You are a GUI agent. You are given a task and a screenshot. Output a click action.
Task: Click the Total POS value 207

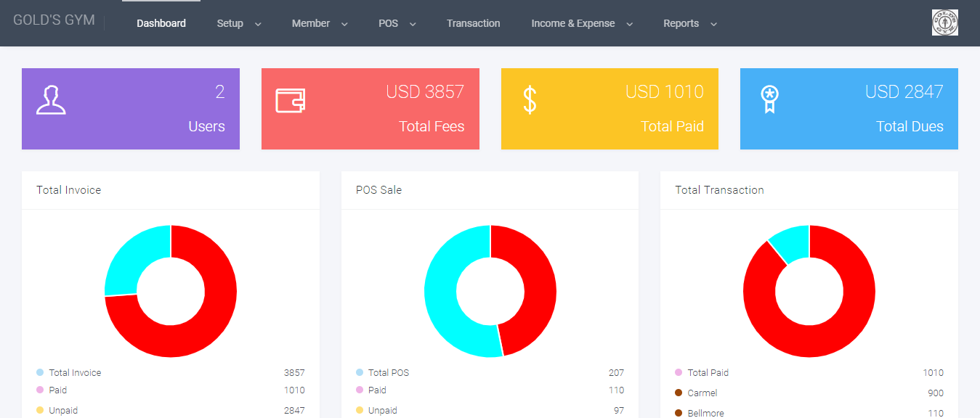[616, 372]
